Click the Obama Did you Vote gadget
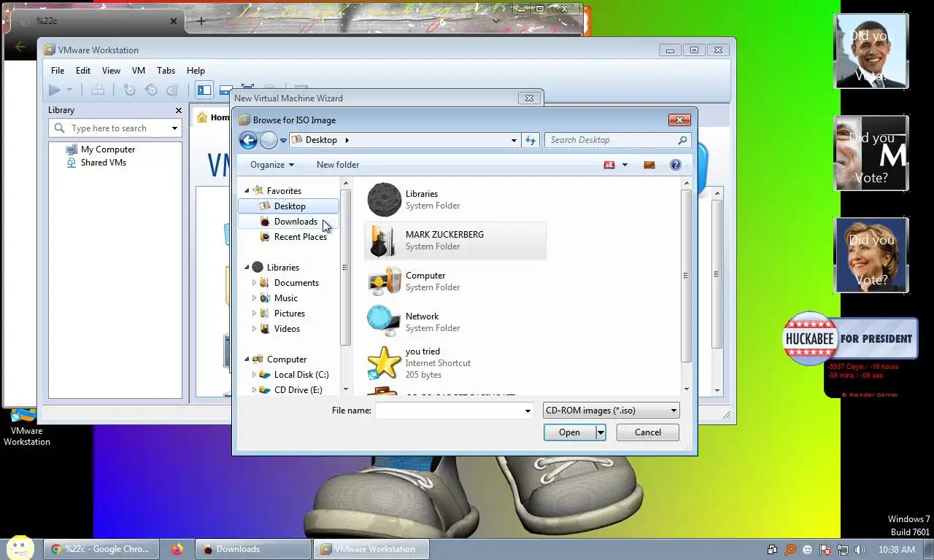 tap(871, 52)
